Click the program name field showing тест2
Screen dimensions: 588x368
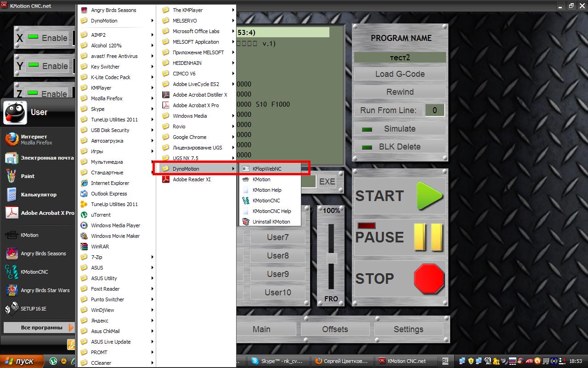click(x=400, y=57)
